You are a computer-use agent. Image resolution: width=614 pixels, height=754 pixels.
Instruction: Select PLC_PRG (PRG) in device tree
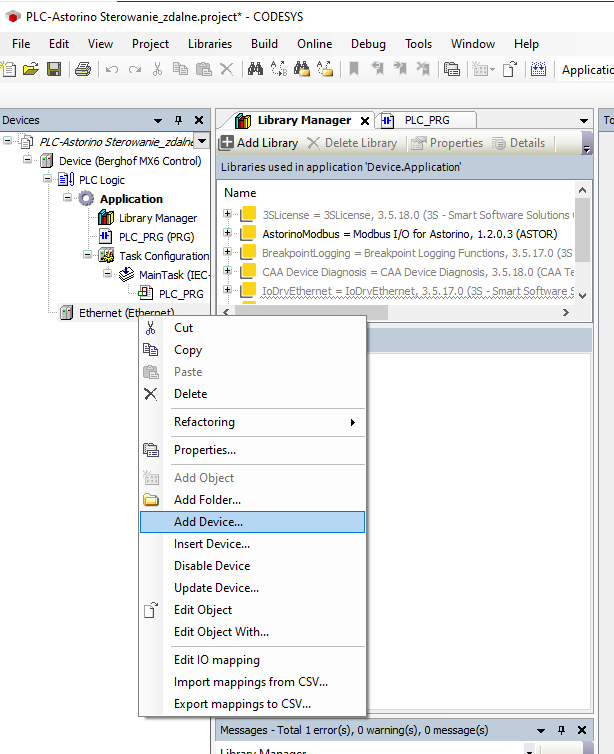pos(157,237)
